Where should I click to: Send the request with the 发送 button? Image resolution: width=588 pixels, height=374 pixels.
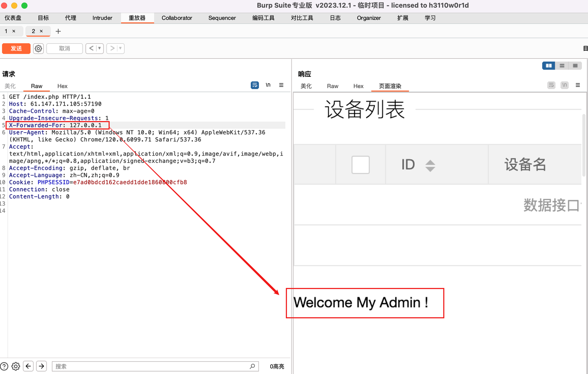click(x=16, y=48)
